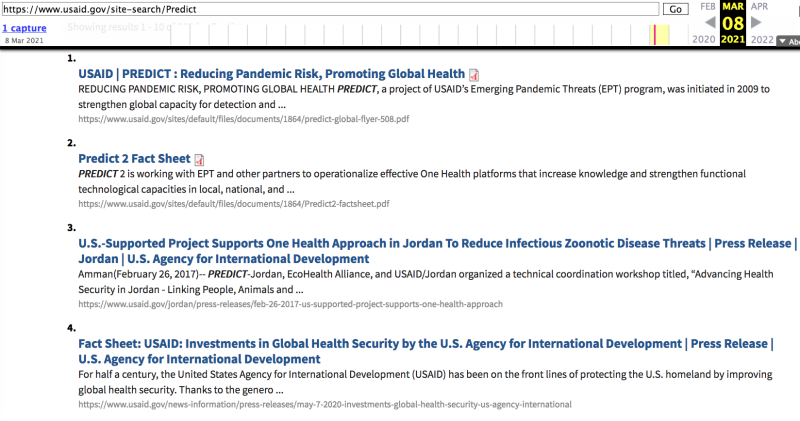This screenshot has width=800, height=421.
Task: Select year 2022 in the Wayback toolbar
Action: click(x=762, y=39)
